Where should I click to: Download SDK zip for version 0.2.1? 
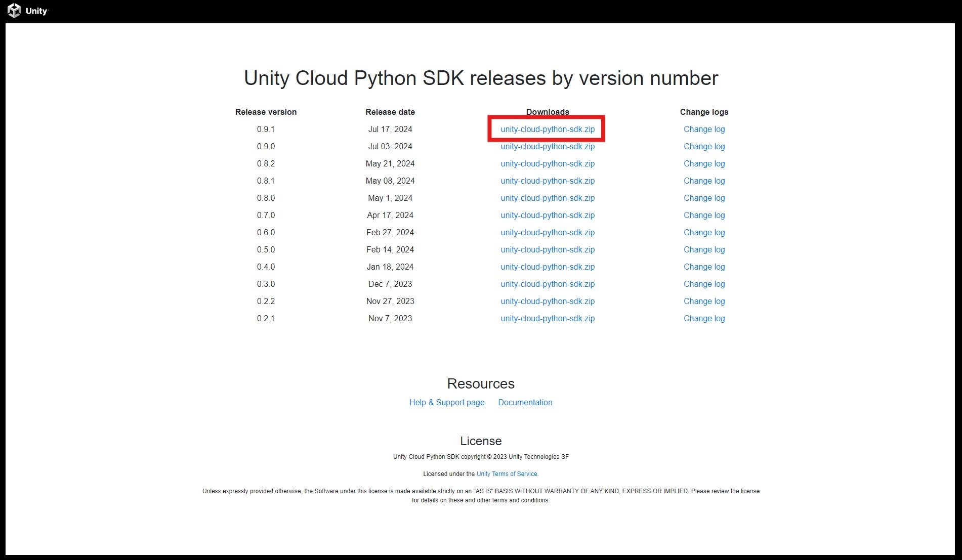tap(548, 318)
